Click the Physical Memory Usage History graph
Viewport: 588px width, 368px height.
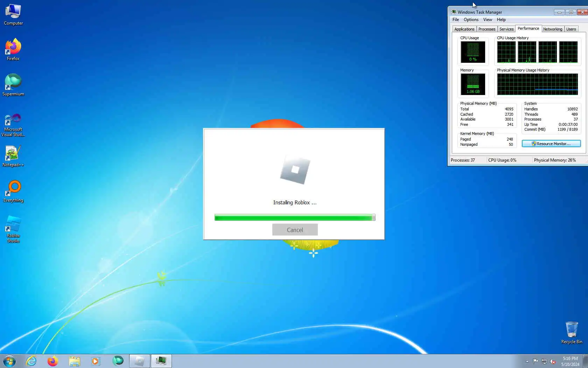coord(538,84)
